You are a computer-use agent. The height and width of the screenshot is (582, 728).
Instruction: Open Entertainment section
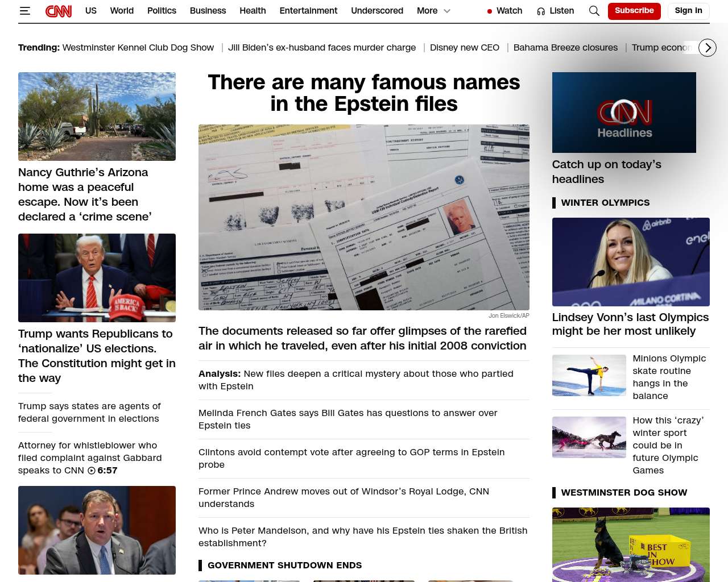coord(308,11)
